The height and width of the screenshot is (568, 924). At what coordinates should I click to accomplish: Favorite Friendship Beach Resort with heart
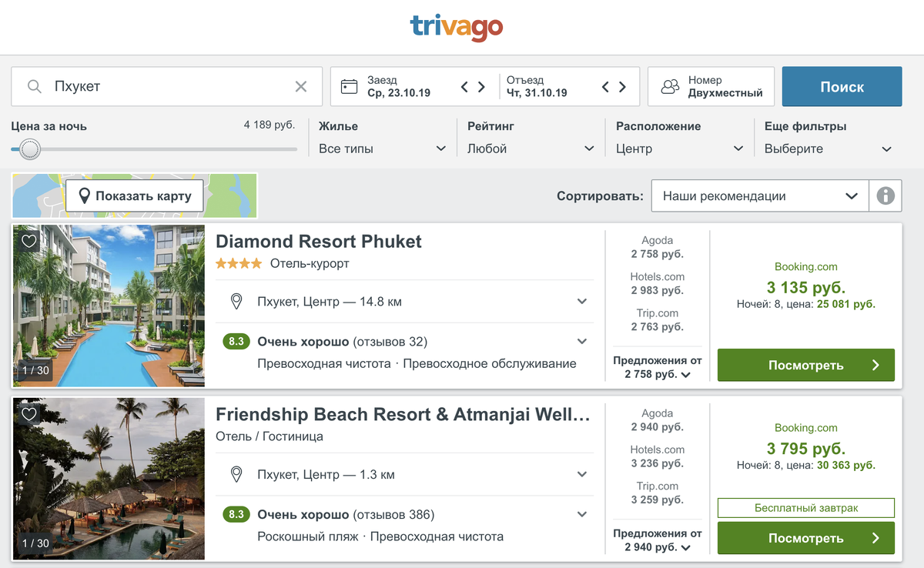click(x=29, y=414)
